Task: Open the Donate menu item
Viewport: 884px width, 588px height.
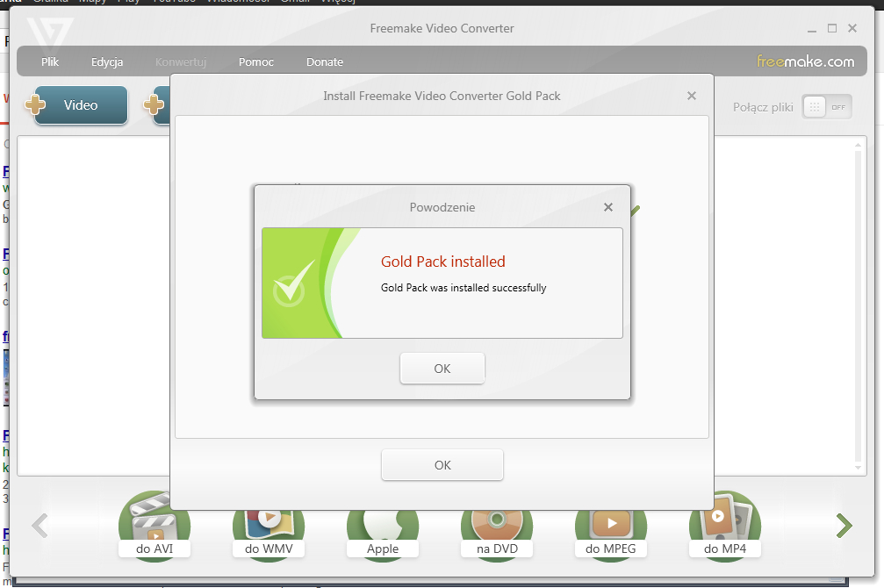Action: pyautogui.click(x=324, y=62)
